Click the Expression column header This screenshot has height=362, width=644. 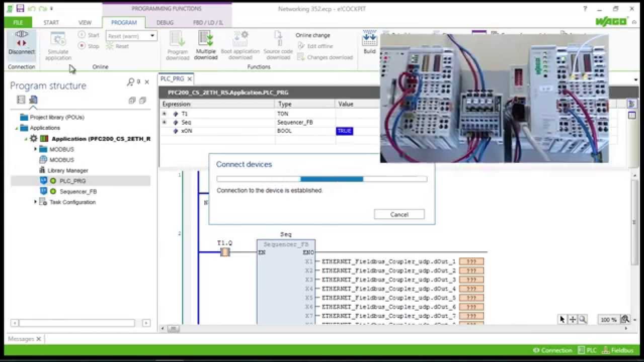coord(217,104)
